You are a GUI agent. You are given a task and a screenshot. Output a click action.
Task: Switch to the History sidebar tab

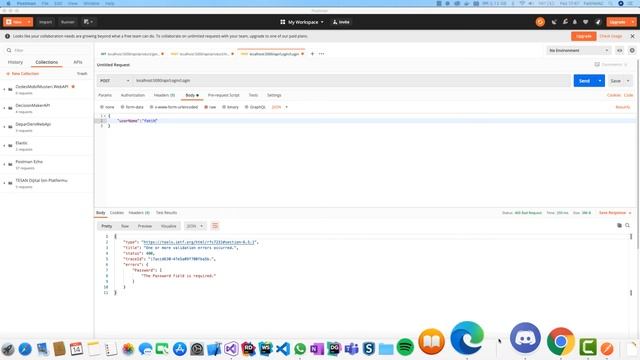coord(16,62)
